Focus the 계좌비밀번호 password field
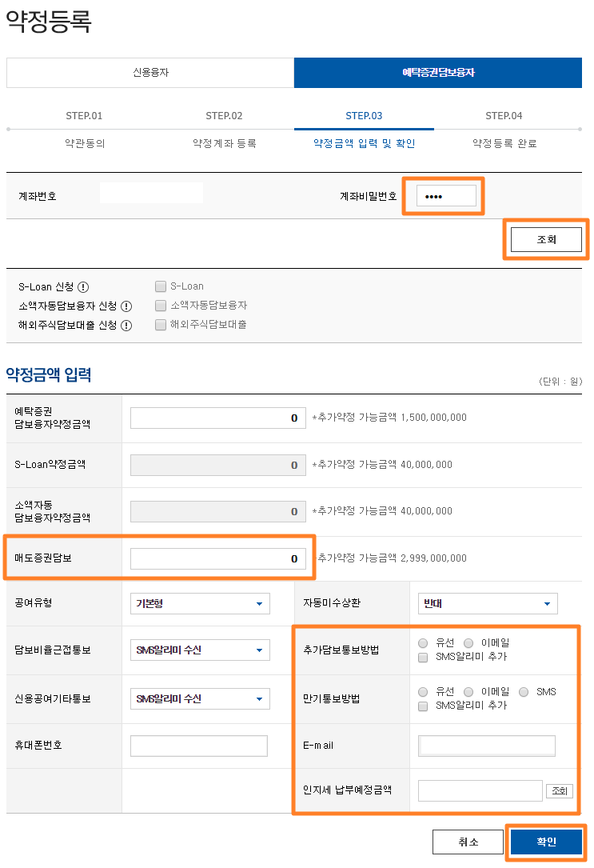Screen dimensions: 594x868 [446, 196]
